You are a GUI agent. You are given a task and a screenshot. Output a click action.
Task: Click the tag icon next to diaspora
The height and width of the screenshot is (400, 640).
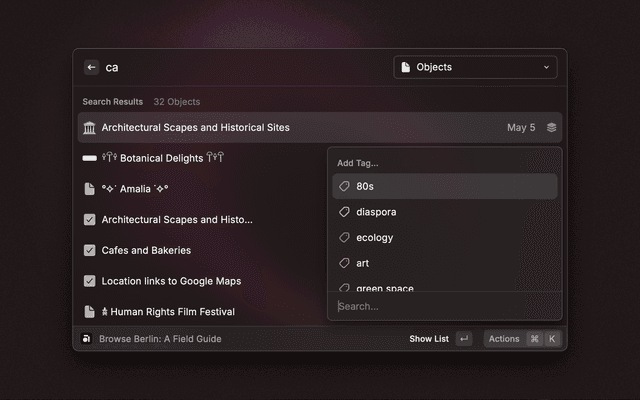click(344, 212)
